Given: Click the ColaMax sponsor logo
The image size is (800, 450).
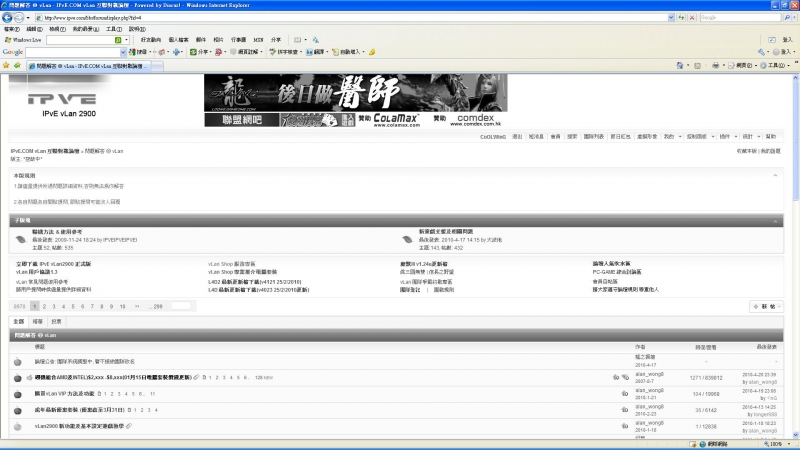Looking at the screenshot, I should (396, 120).
